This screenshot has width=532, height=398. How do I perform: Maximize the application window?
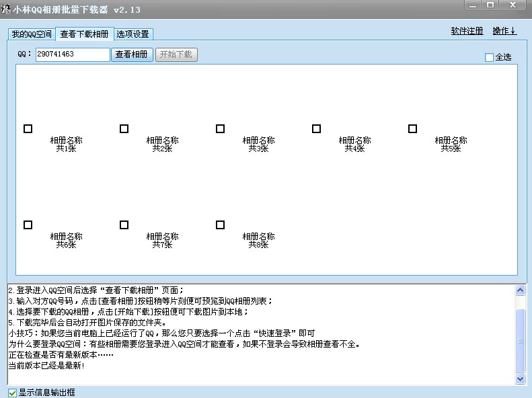click(x=490, y=5)
